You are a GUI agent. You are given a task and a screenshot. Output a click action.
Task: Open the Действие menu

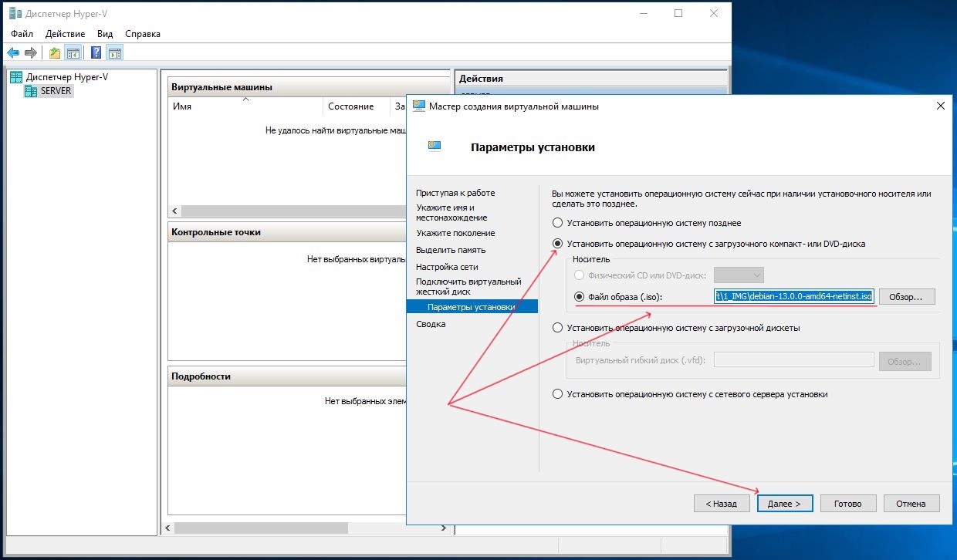tap(65, 34)
